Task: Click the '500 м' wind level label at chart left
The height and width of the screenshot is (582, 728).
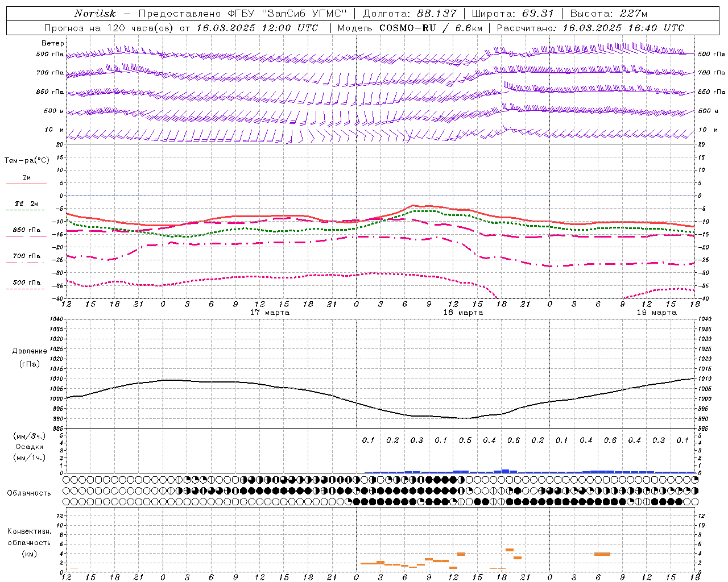Action: click(x=54, y=111)
